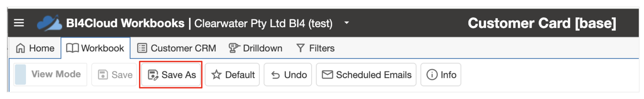Open the Drilldown tab
Viewport: 644px width, 99px height.
pyautogui.click(x=255, y=48)
